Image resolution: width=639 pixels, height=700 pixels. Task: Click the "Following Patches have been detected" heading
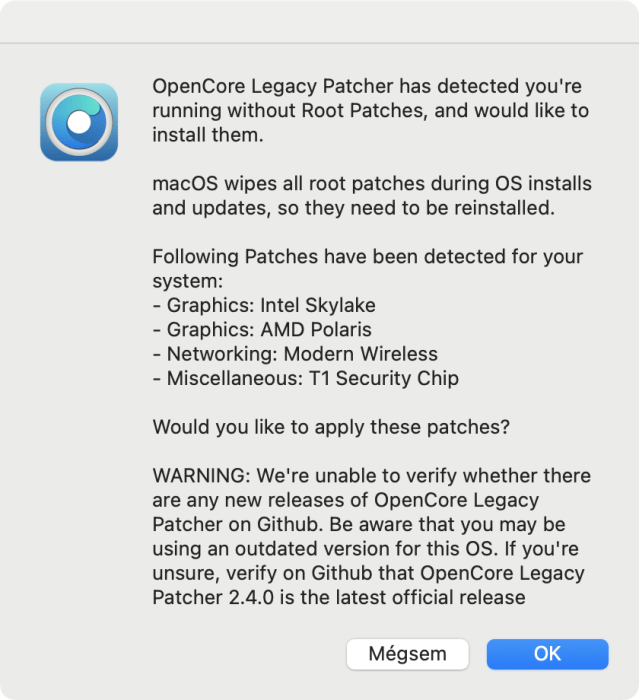click(x=368, y=257)
